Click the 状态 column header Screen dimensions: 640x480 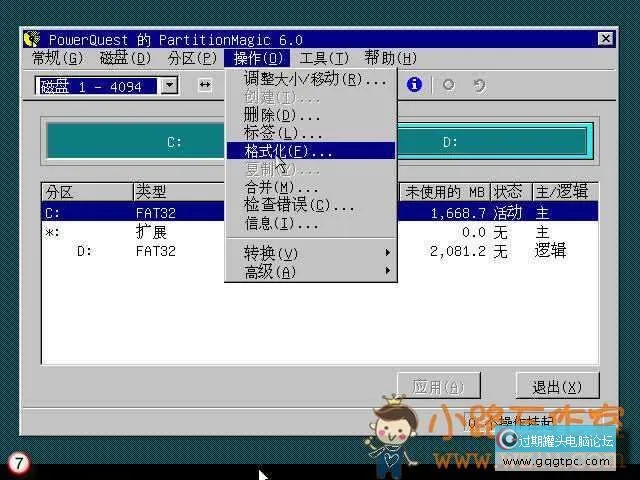coord(512,191)
